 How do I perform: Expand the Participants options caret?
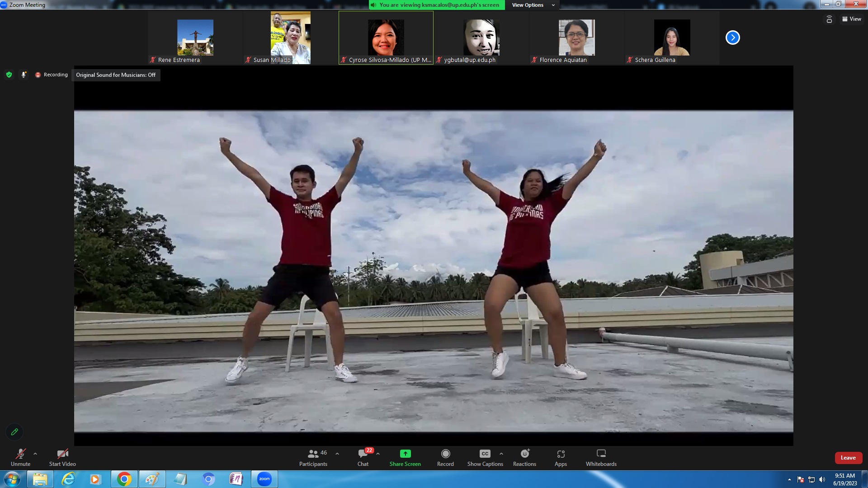(x=337, y=453)
